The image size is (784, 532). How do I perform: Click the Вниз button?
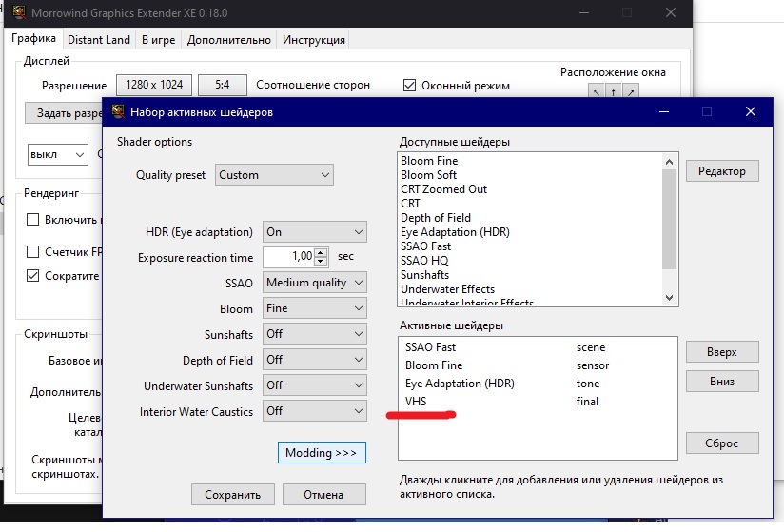click(722, 382)
